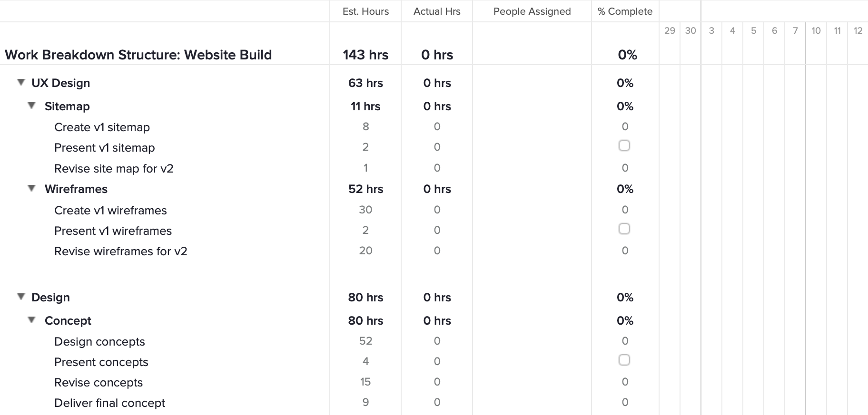
Task: Select the Deliver final concept task
Action: coord(109,403)
